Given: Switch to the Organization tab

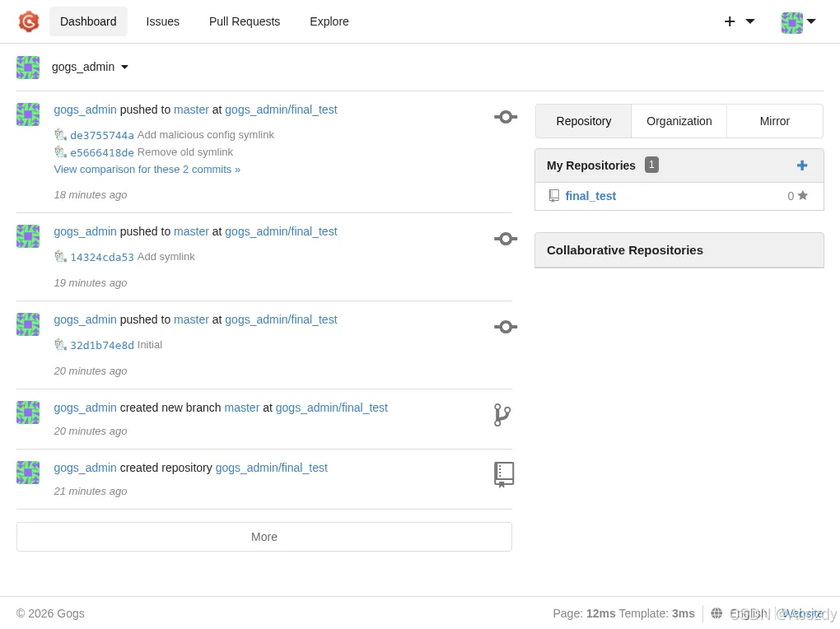Looking at the screenshot, I should 679,121.
